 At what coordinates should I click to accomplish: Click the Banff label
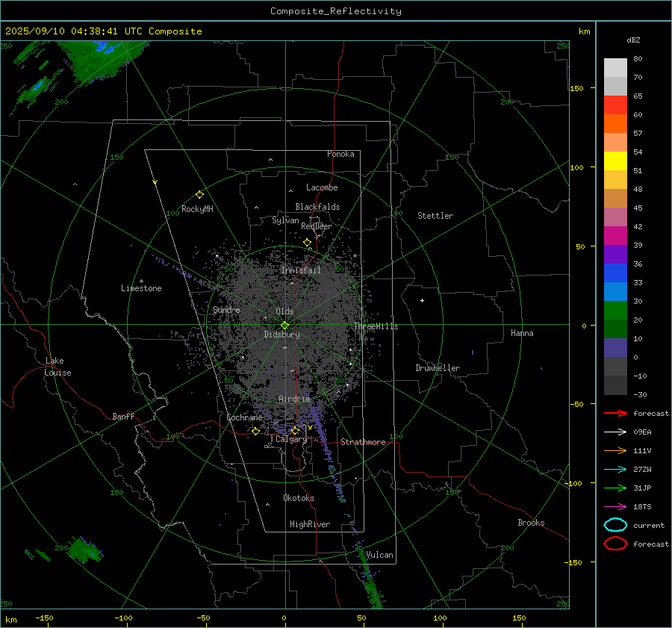(x=123, y=416)
